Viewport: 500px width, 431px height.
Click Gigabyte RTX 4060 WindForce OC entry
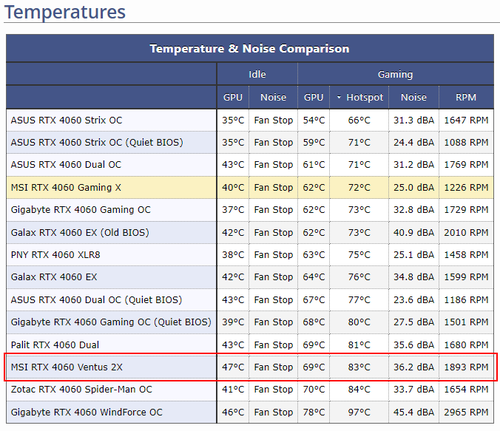tap(86, 412)
